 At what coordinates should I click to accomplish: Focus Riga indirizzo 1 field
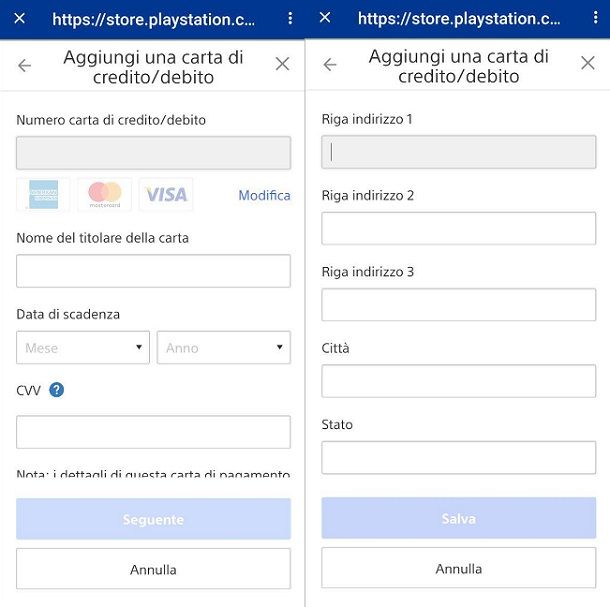[x=459, y=152]
